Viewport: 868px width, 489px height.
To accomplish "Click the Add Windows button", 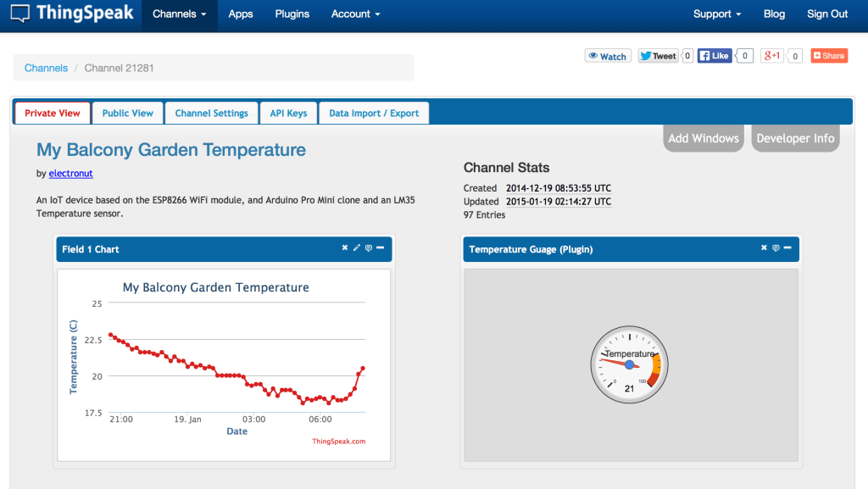I will 703,137.
